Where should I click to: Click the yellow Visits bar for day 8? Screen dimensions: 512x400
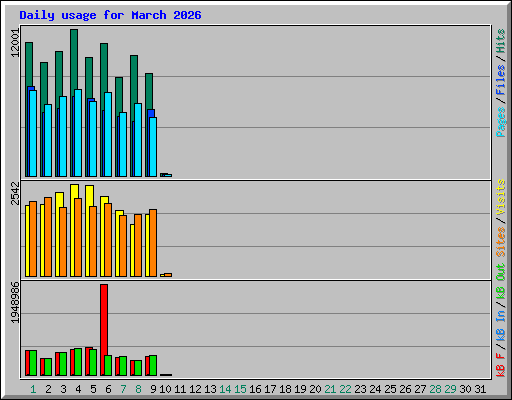132,250
